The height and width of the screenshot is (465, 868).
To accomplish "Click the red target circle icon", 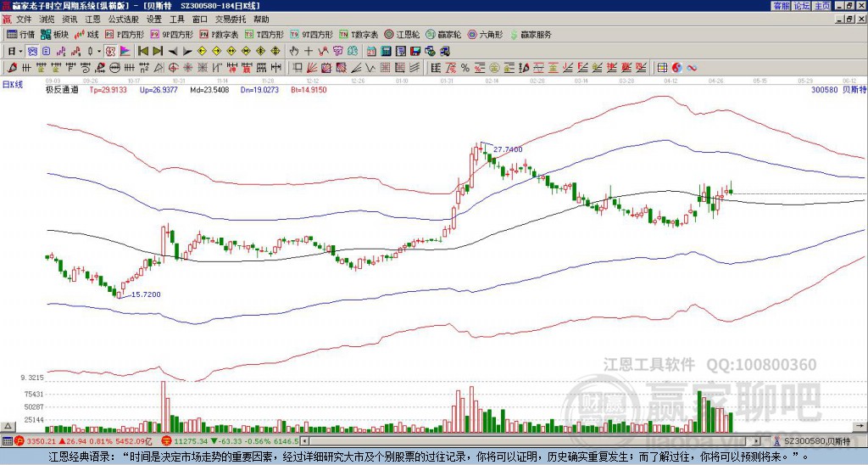I will tap(173, 68).
